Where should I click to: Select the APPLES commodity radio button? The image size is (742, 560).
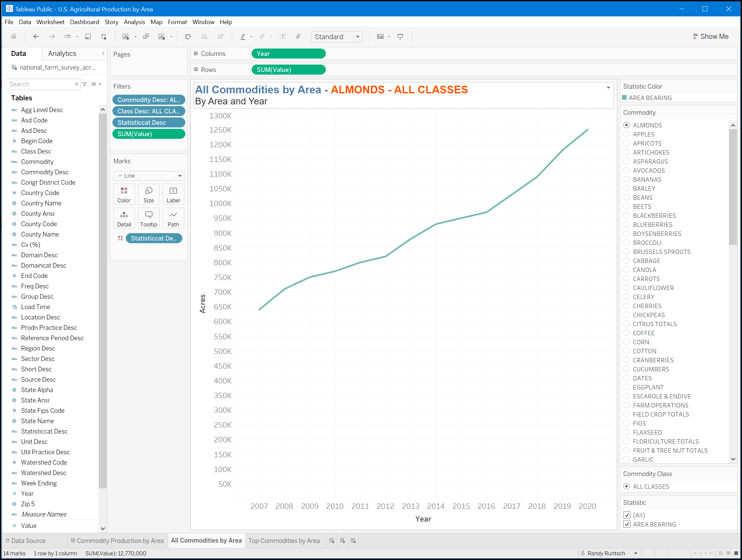point(626,134)
